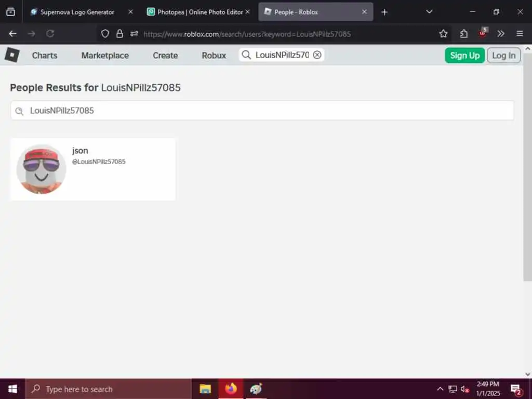Click the Roblox logo home icon
The height and width of the screenshot is (399, 532).
click(12, 55)
